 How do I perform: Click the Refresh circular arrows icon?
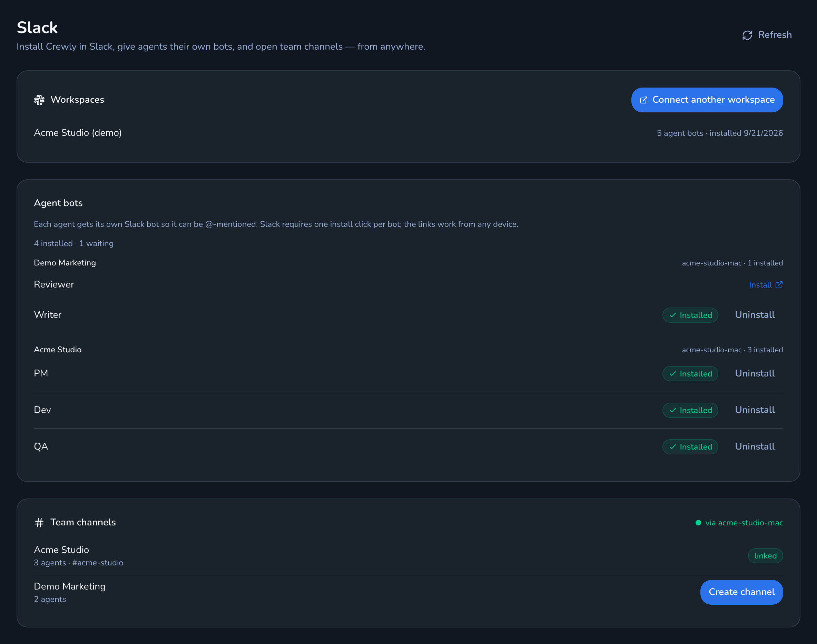pos(747,35)
